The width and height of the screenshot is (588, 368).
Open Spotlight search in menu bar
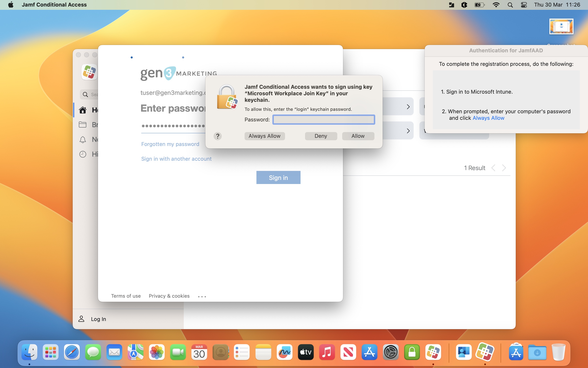(510, 5)
